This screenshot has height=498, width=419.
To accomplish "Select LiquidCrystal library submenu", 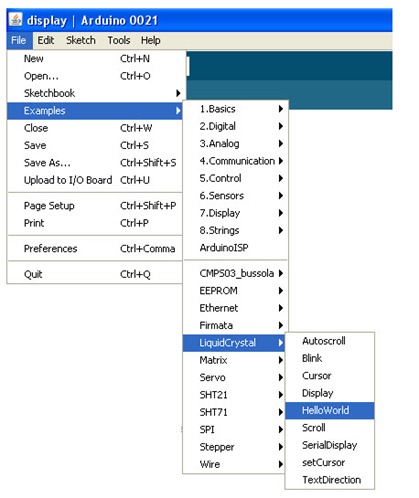I will [234, 343].
